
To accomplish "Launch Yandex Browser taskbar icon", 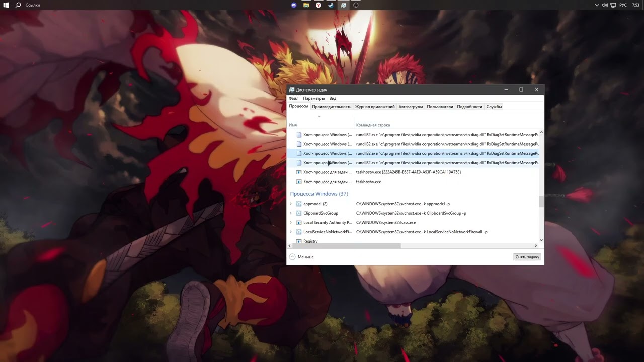I will point(318,5).
